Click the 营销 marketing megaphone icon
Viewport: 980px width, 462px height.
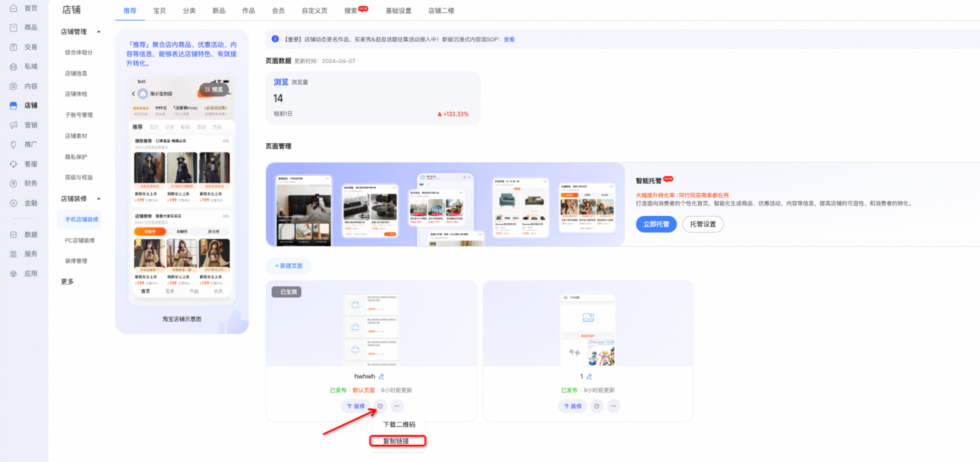[x=14, y=125]
